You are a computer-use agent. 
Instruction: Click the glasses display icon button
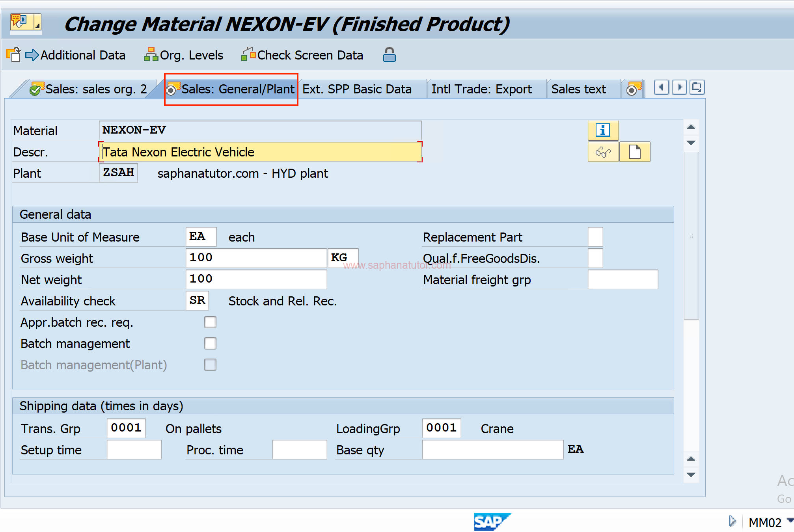point(603,152)
